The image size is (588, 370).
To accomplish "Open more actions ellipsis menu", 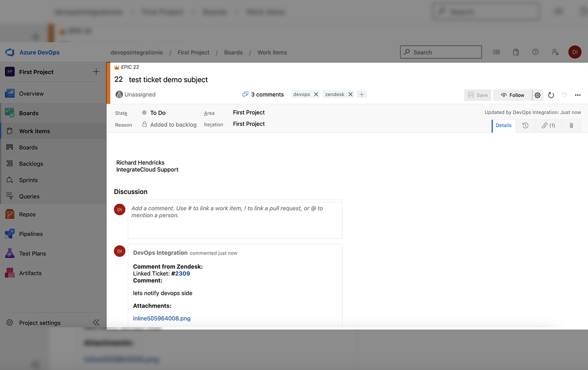I will [x=578, y=95].
